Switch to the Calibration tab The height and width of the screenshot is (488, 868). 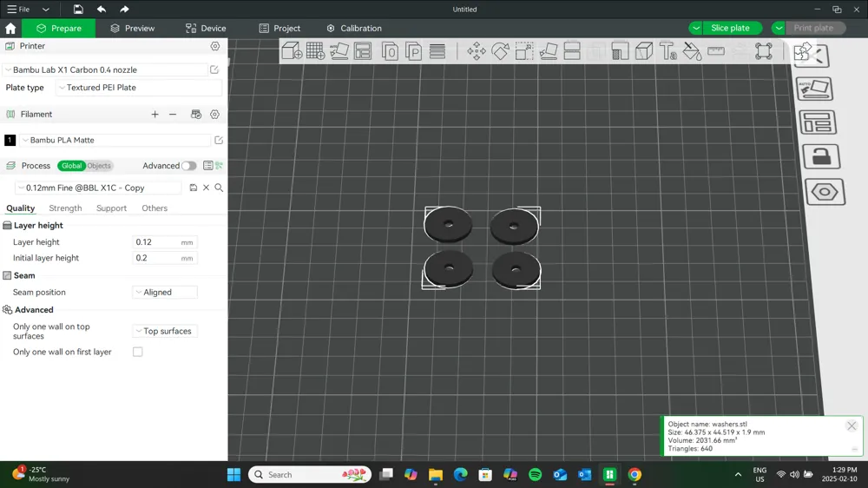354,29
